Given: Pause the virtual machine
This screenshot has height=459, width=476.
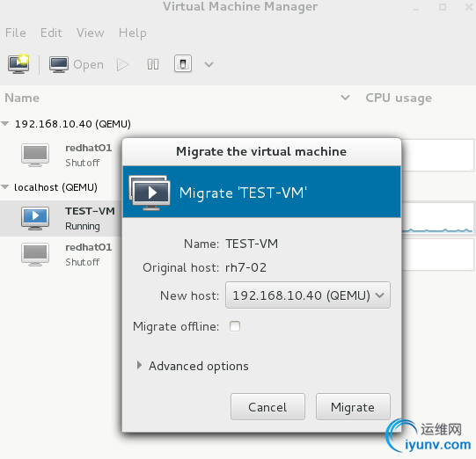Looking at the screenshot, I should [x=153, y=64].
